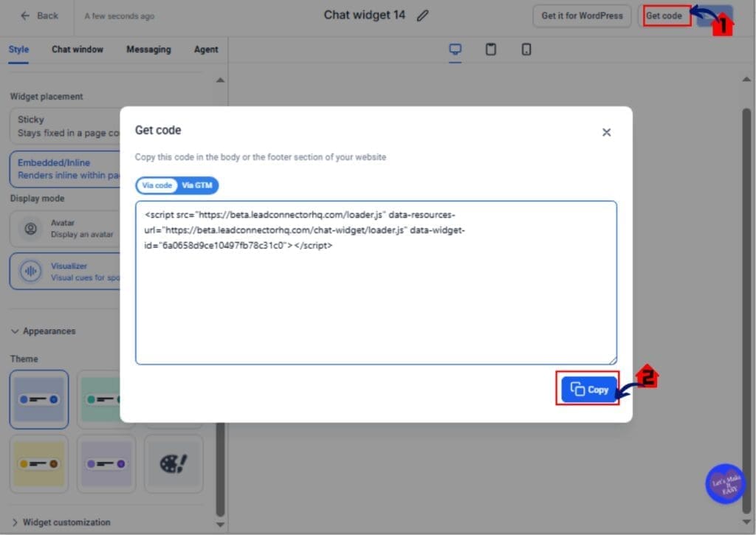
Task: Select the yellow theme swatch
Action: pos(39,463)
